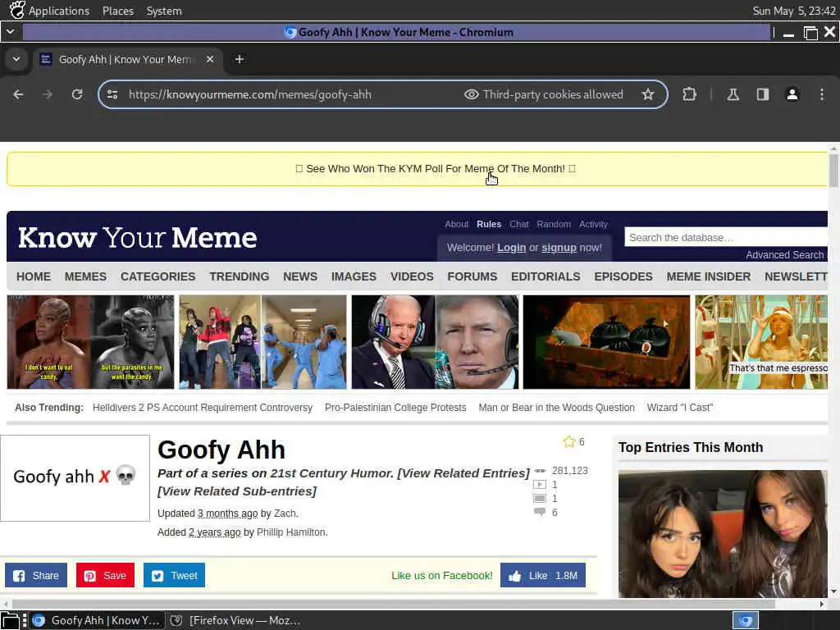
Task: Select EPISODES in site navigation
Action: [x=623, y=276]
